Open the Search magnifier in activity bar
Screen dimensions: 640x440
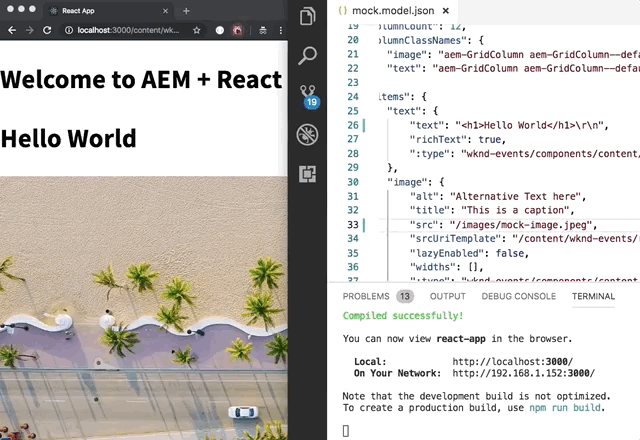point(307,56)
